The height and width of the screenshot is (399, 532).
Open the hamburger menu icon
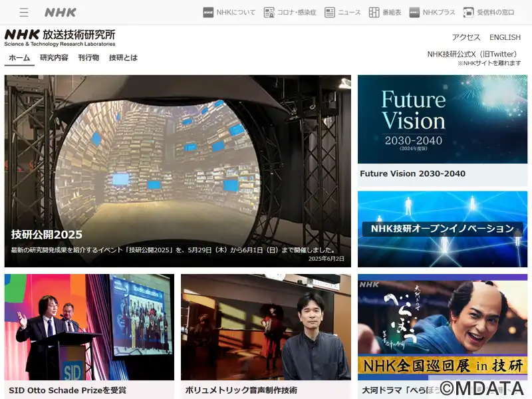coord(24,13)
